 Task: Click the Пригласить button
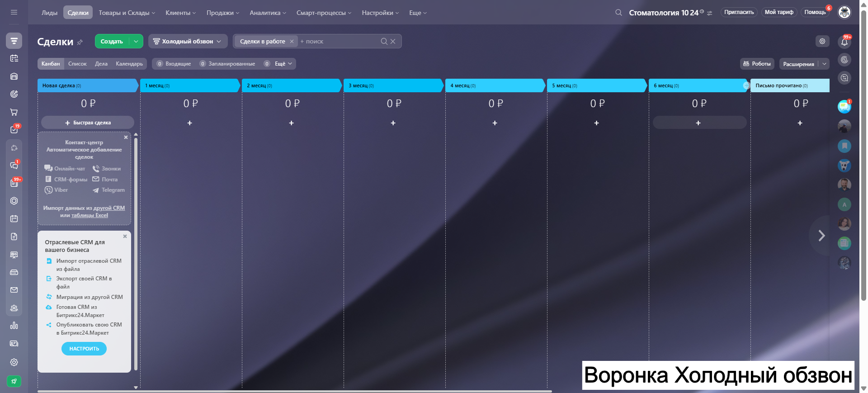[x=739, y=12]
